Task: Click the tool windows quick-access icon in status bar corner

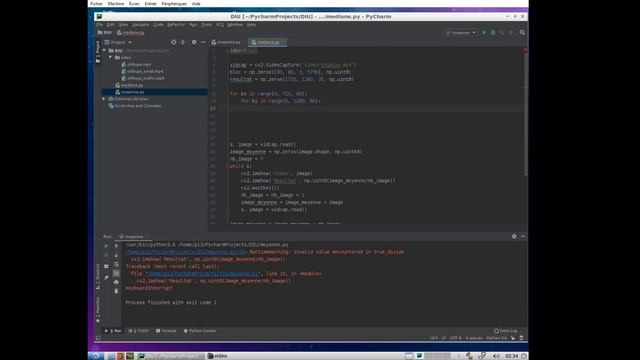Action: point(98,338)
